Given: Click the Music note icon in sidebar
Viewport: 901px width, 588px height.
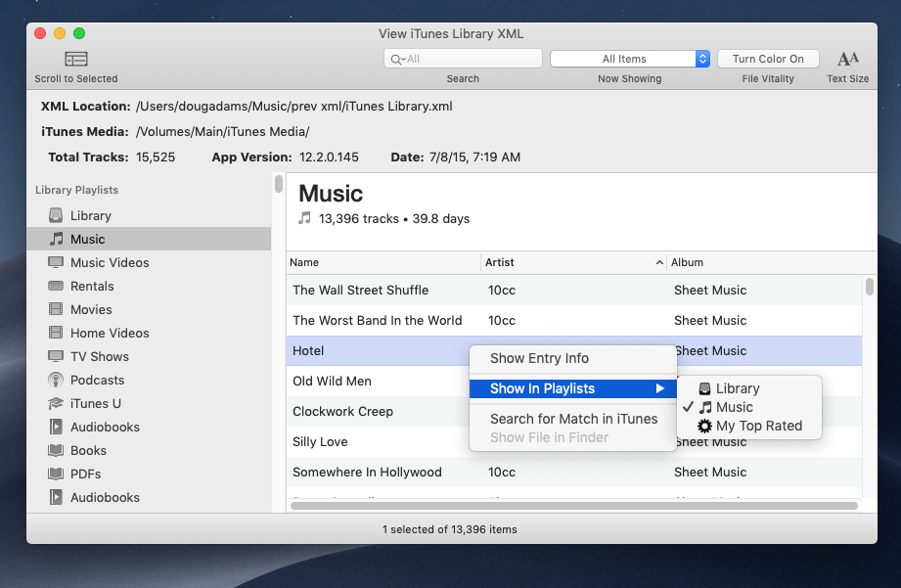Looking at the screenshot, I should pos(56,239).
